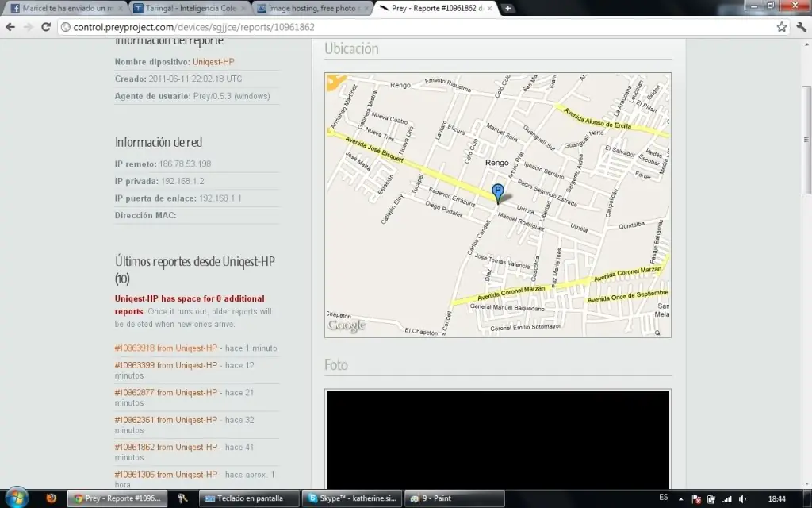Image resolution: width=812 pixels, height=508 pixels.
Task: Click the private IP value 192.168.1.2
Action: click(x=182, y=181)
